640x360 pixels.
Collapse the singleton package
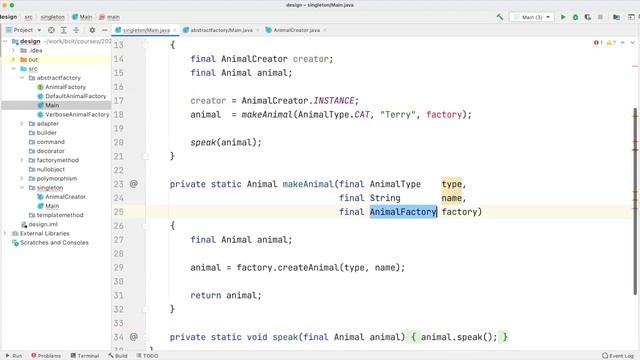click(x=22, y=188)
